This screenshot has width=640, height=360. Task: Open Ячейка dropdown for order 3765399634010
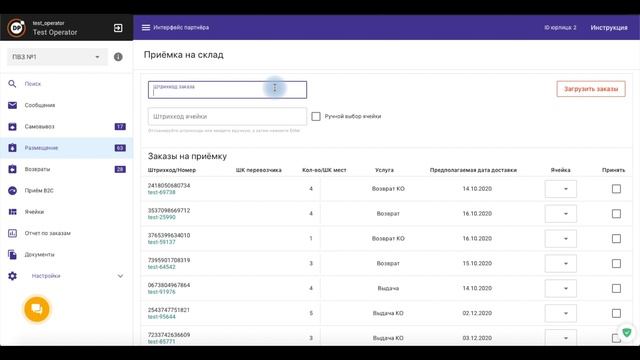click(x=560, y=238)
